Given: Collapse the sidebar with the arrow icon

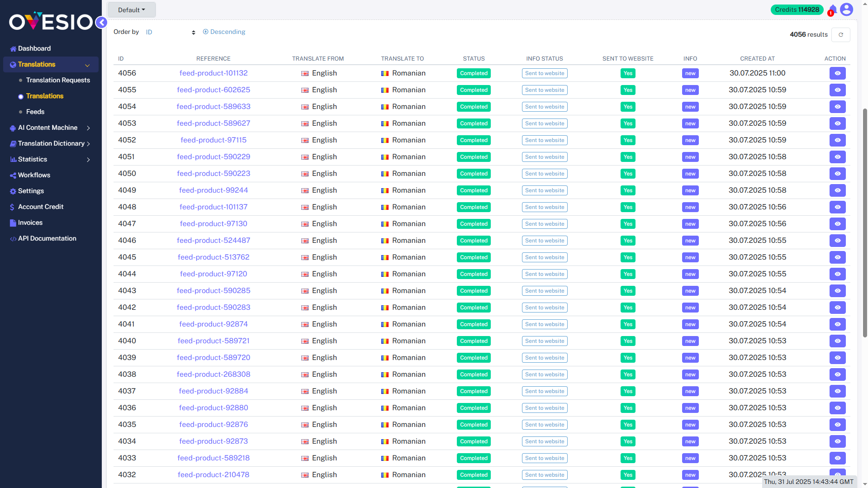Looking at the screenshot, I should (101, 22).
